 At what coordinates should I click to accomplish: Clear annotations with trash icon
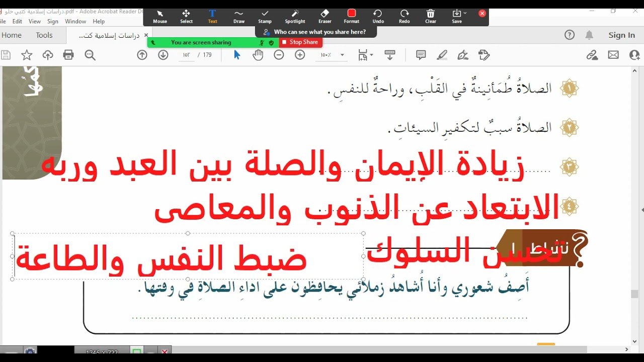click(431, 17)
